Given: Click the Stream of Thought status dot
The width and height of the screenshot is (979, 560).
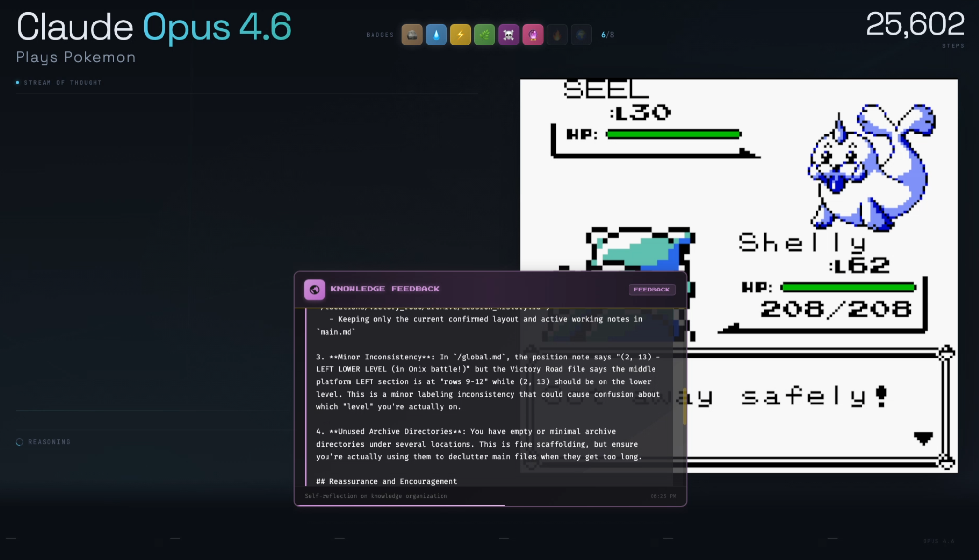Looking at the screenshot, I should [18, 83].
